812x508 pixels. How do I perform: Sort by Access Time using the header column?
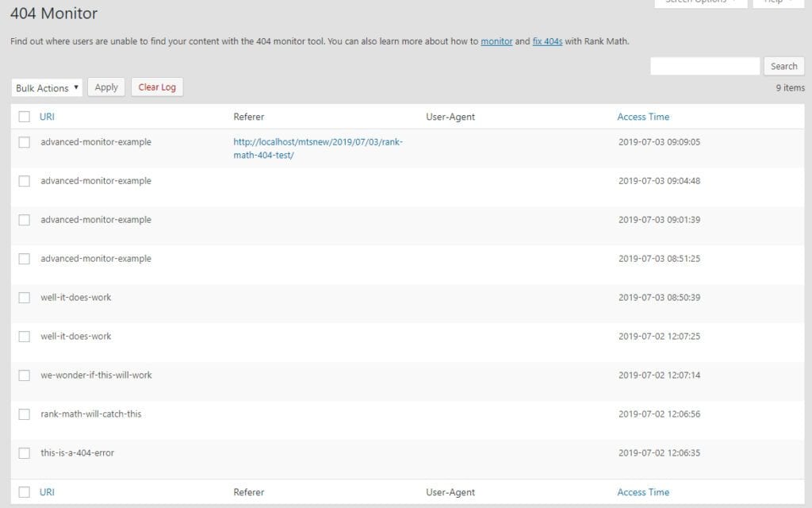point(643,117)
